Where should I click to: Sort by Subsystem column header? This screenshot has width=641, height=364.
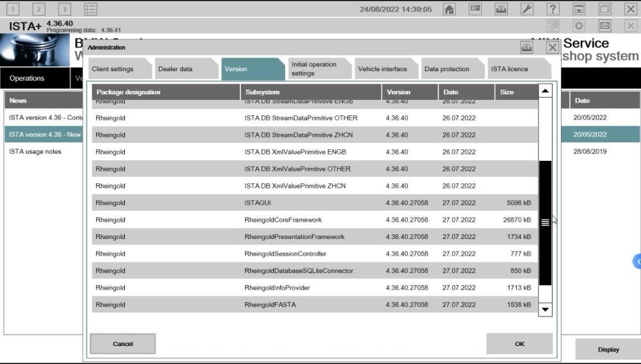coord(311,92)
